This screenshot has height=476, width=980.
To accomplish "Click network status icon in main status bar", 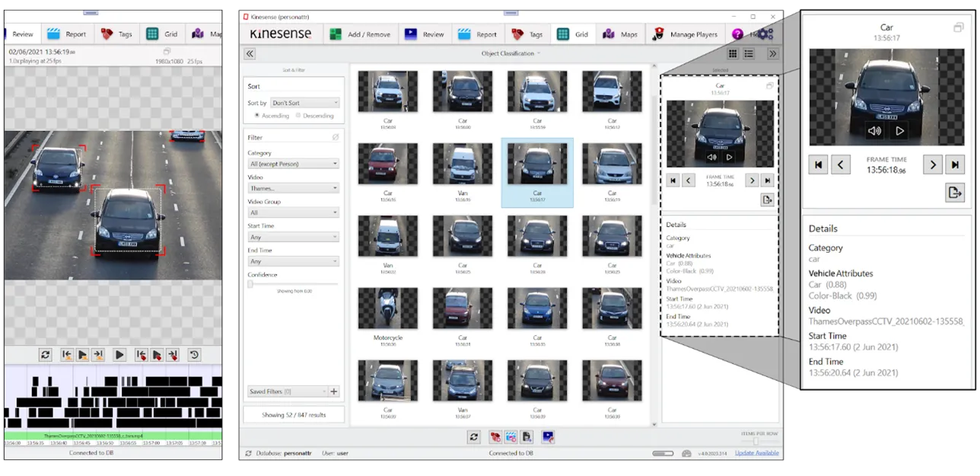I will (x=686, y=453).
